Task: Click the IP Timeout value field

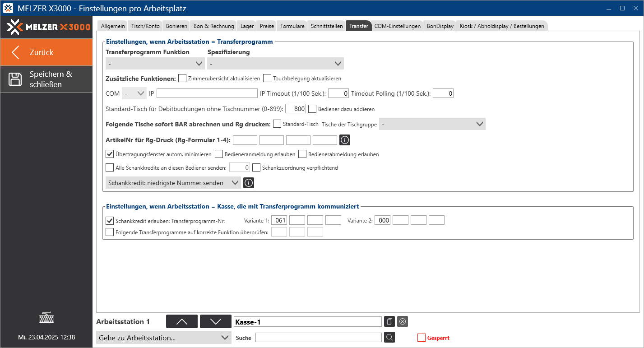Action: (x=338, y=93)
